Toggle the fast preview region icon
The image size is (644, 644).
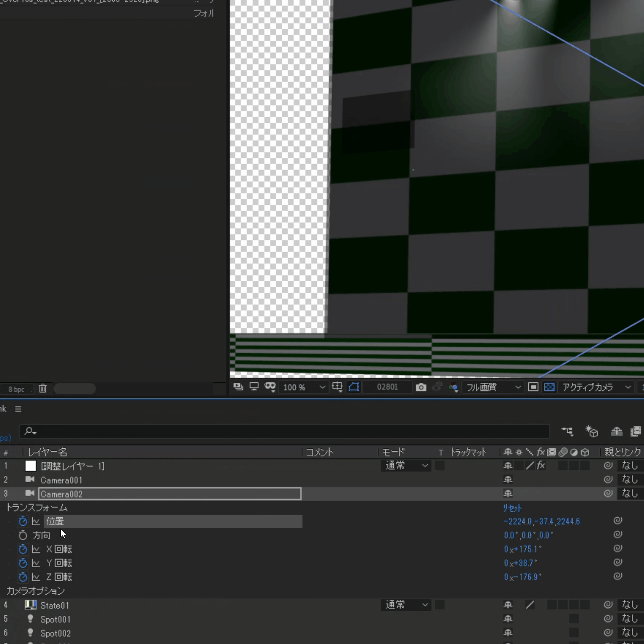(x=533, y=387)
